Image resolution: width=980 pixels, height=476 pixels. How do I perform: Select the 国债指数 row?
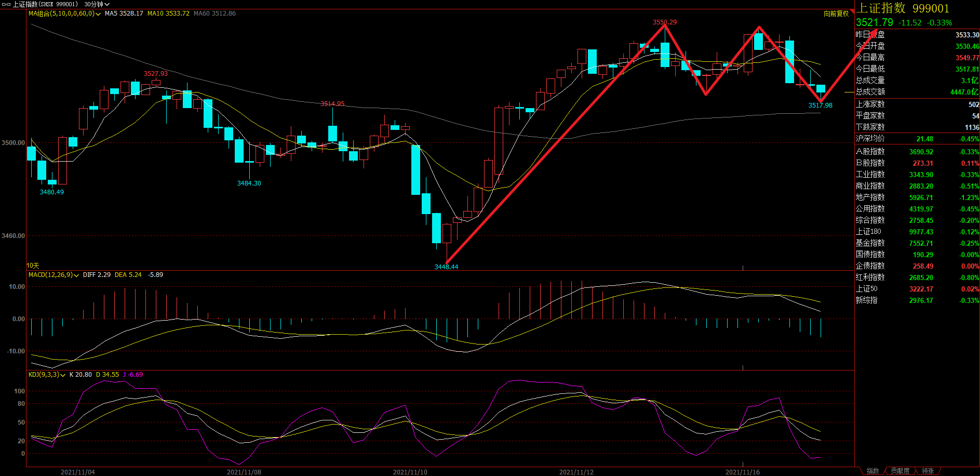point(917,255)
